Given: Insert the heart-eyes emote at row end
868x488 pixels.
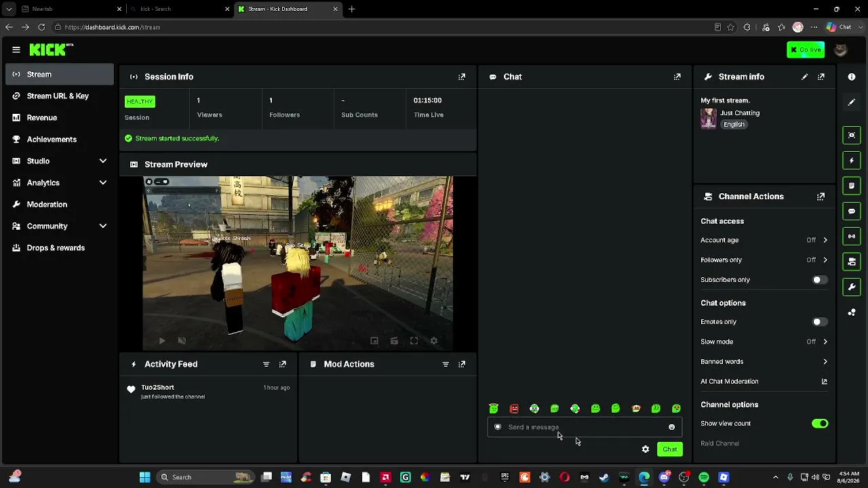Looking at the screenshot, I should (x=676, y=408).
